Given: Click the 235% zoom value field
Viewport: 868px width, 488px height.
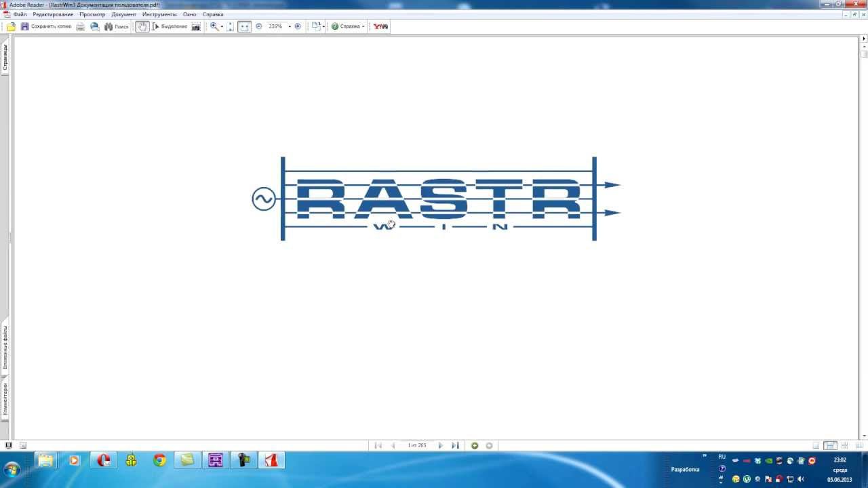Looking at the screenshot, I should click(x=275, y=26).
